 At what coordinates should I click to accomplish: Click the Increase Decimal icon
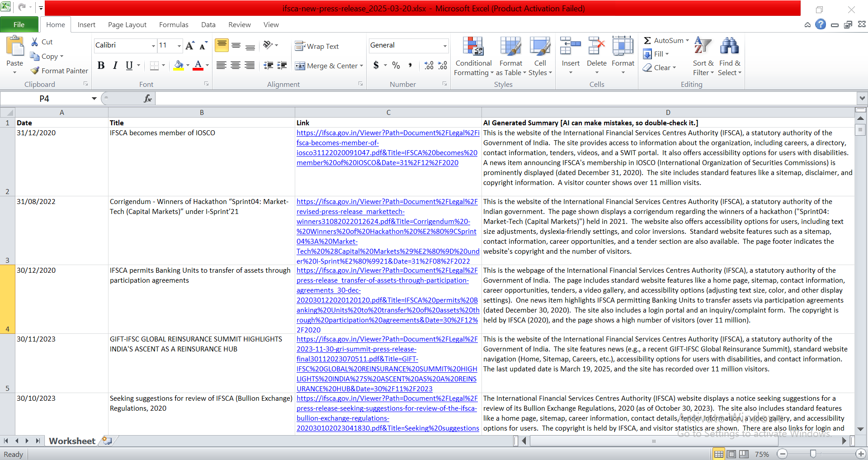[x=429, y=66]
